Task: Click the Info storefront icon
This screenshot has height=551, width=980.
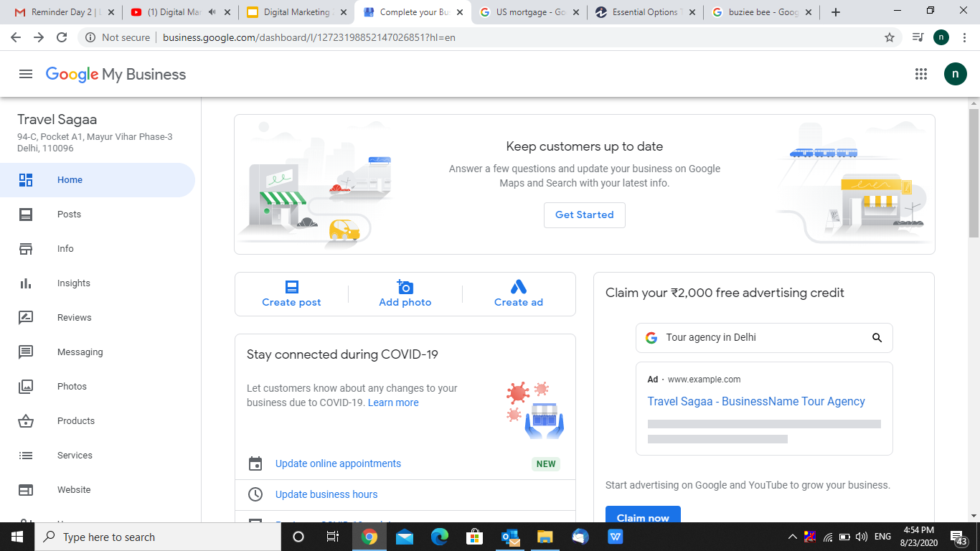Action: tap(26, 249)
